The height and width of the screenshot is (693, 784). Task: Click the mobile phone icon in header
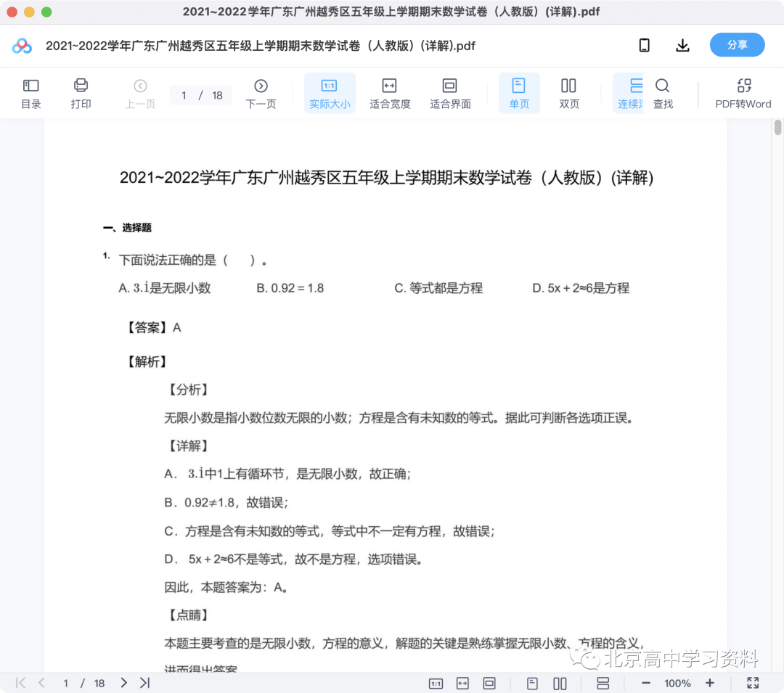point(645,46)
